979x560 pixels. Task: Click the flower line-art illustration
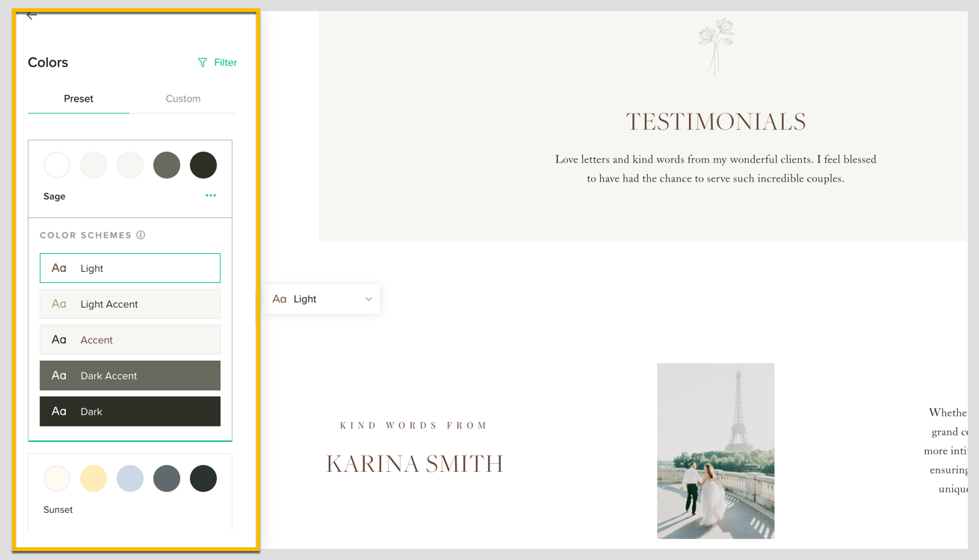pyautogui.click(x=716, y=46)
